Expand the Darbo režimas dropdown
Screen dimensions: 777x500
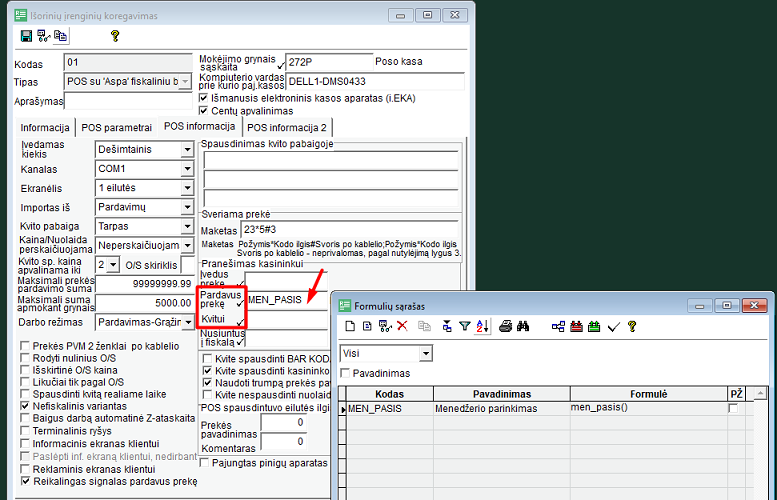pyautogui.click(x=187, y=322)
